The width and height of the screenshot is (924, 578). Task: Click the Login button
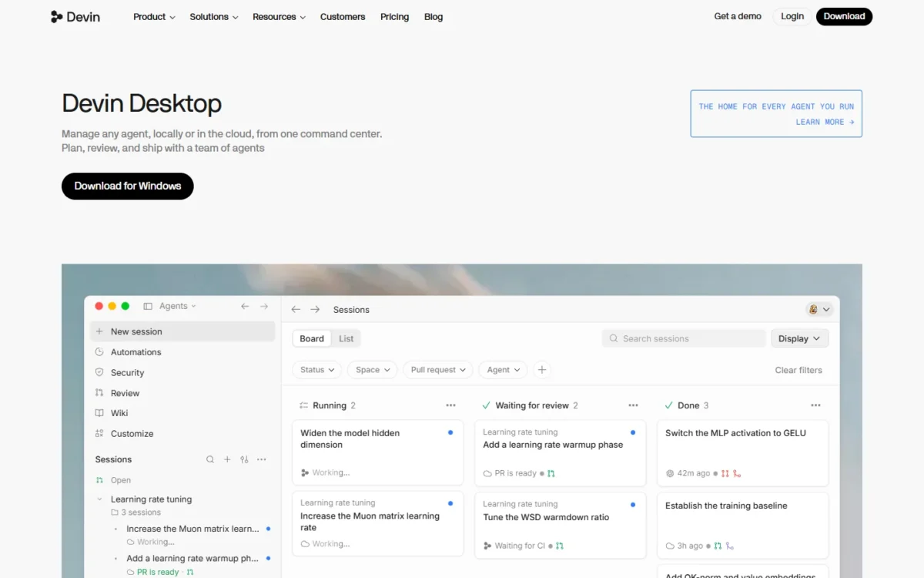[x=792, y=16]
